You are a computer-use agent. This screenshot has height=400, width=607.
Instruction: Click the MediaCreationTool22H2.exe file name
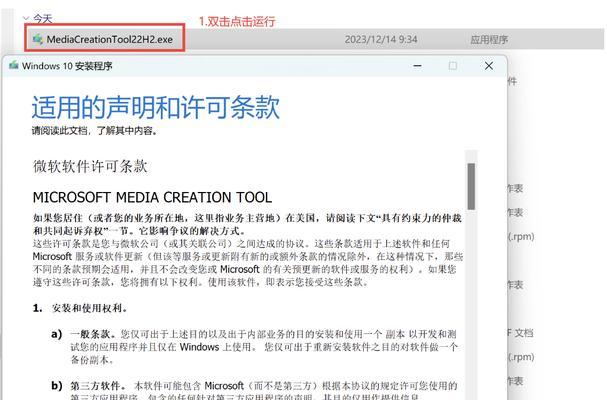click(110, 39)
